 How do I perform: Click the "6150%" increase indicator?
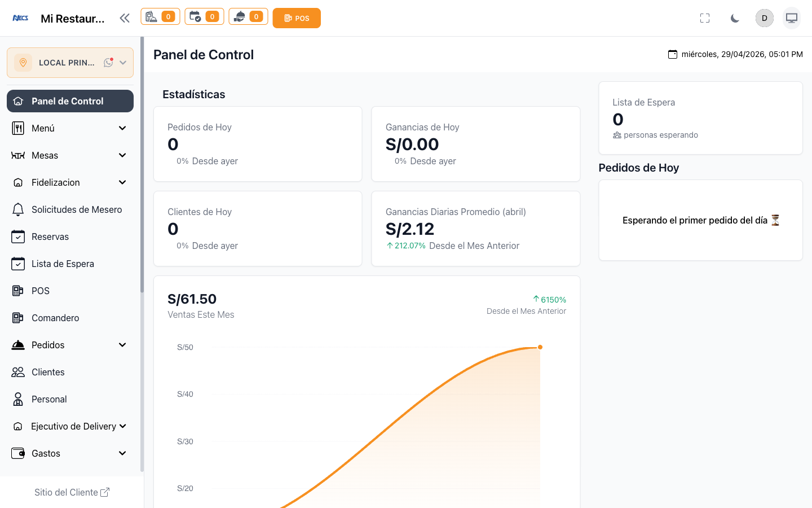click(x=550, y=300)
